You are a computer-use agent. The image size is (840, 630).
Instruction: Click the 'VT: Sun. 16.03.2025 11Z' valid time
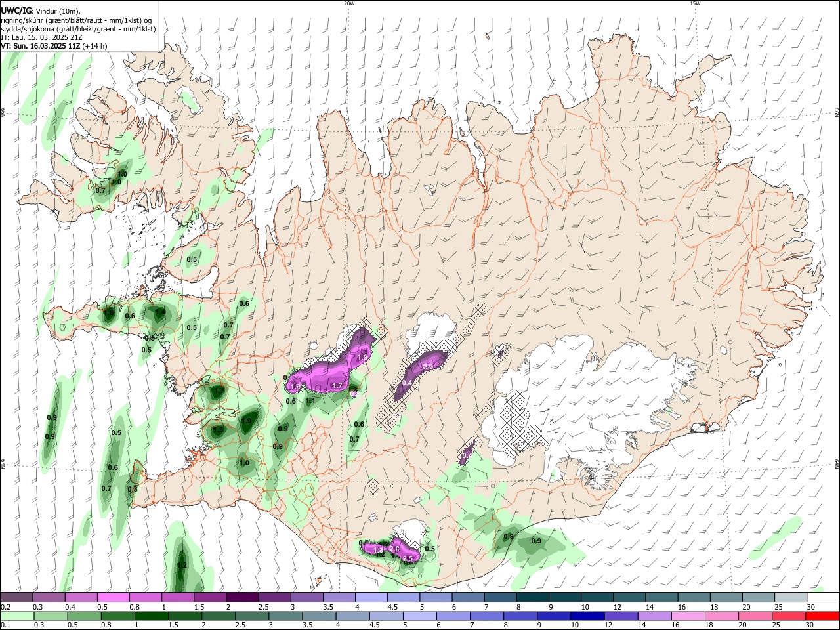41,46
